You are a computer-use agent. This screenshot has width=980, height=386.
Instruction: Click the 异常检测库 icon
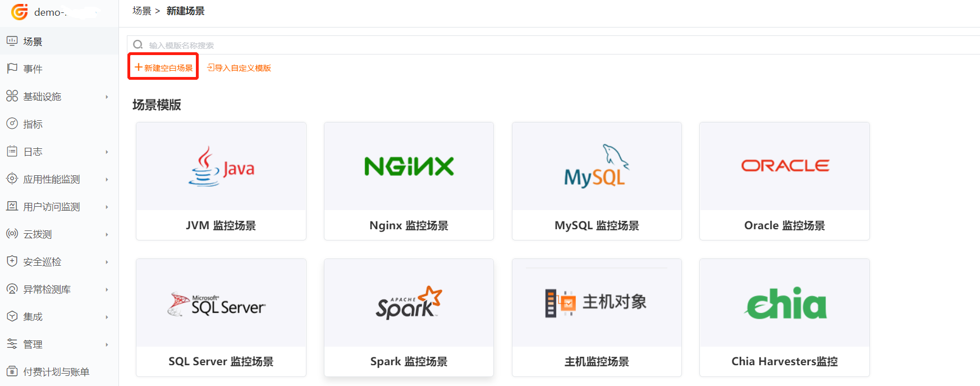[x=12, y=289]
